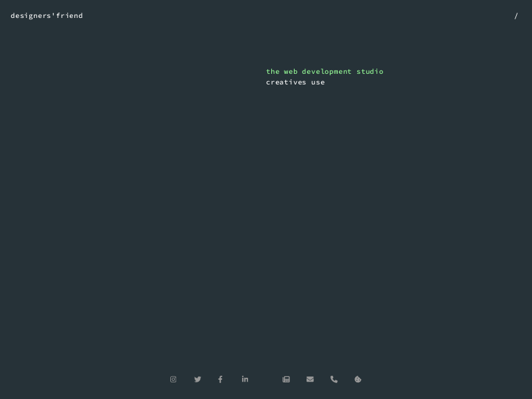532x399 pixels.
Task: Follow the studio on Instagram
Action: [x=173, y=379]
